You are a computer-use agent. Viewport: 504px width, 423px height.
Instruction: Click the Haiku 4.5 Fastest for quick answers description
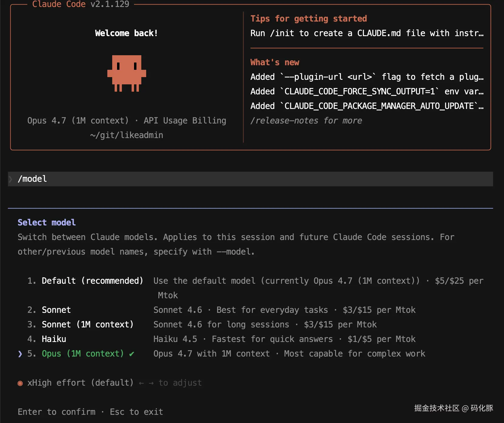(284, 339)
